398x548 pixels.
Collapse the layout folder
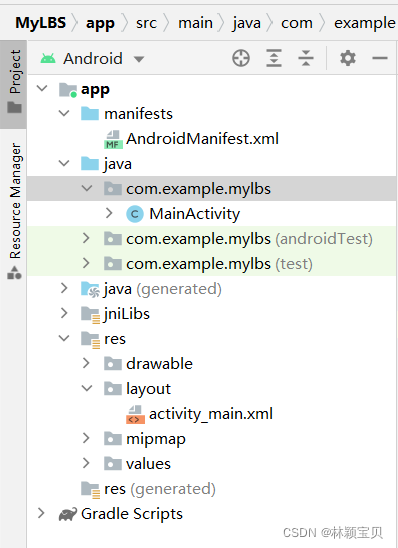[87, 388]
